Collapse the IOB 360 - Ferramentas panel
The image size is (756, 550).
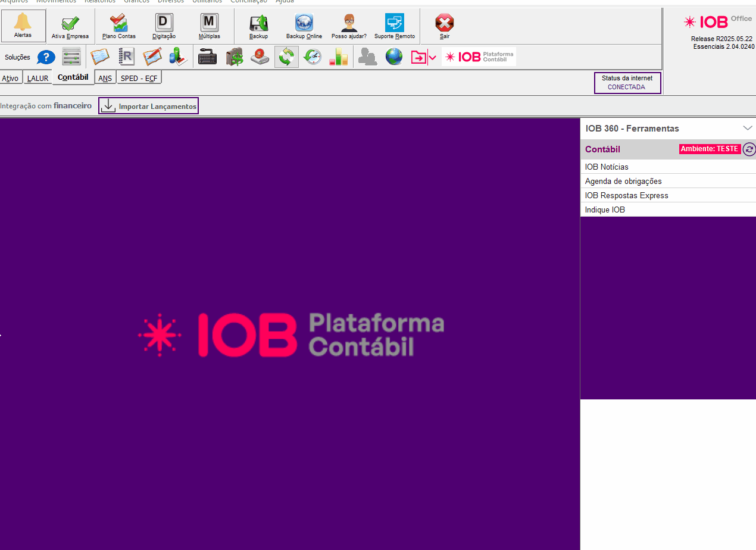pyautogui.click(x=748, y=128)
